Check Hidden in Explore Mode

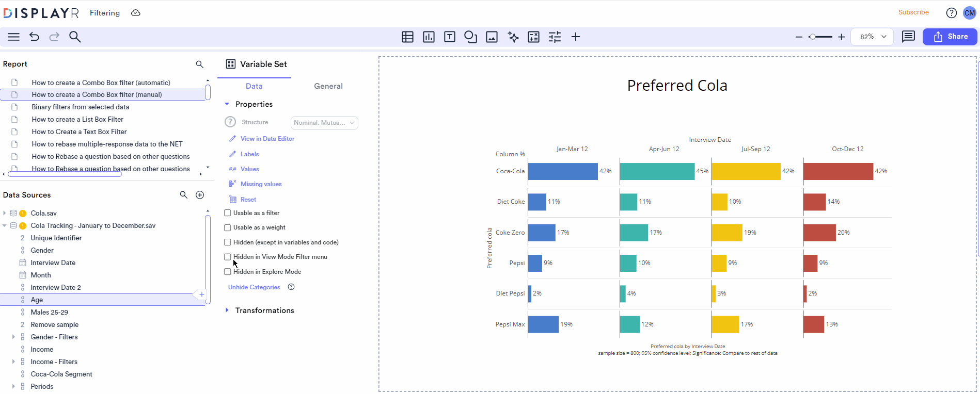click(228, 272)
